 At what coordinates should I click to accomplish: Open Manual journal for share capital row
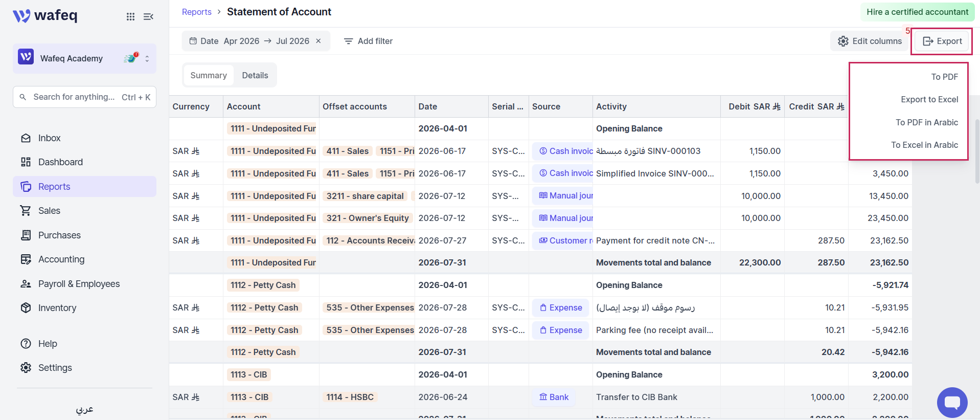tap(563, 195)
